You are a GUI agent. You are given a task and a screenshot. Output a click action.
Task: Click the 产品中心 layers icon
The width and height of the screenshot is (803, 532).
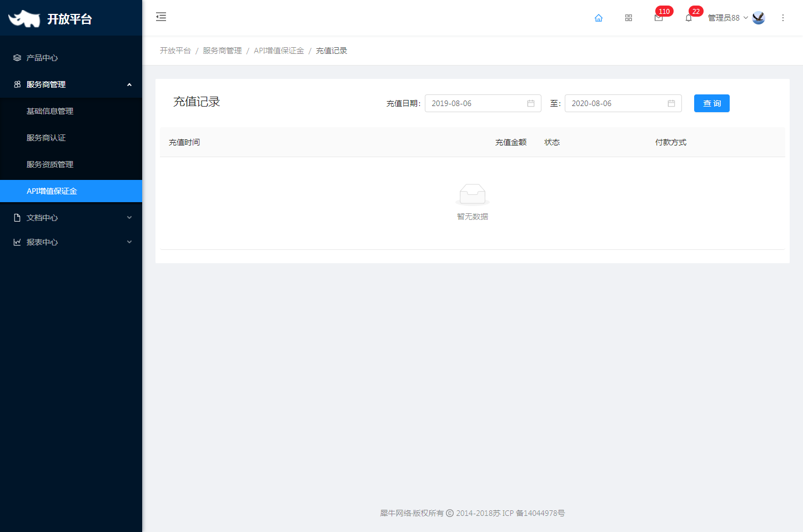[17, 58]
